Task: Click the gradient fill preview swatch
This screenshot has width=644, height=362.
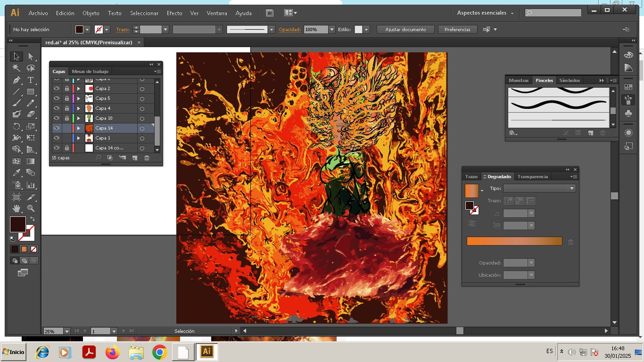Action: tap(472, 191)
